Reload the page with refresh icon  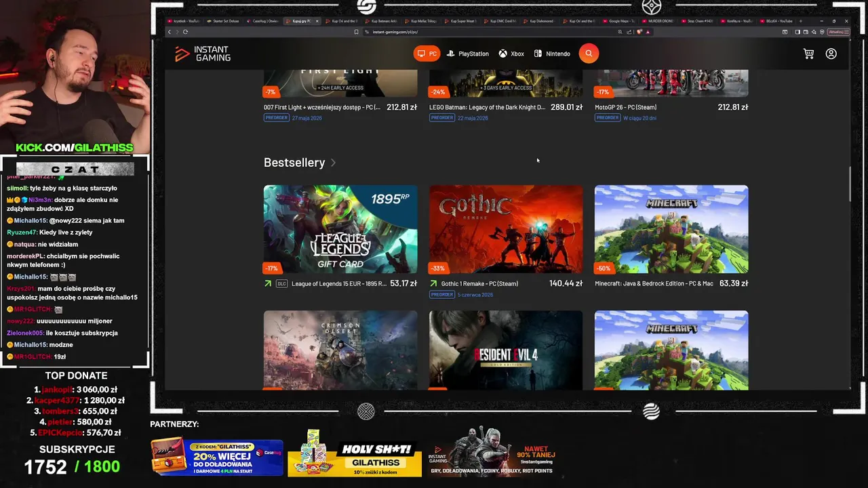[185, 32]
